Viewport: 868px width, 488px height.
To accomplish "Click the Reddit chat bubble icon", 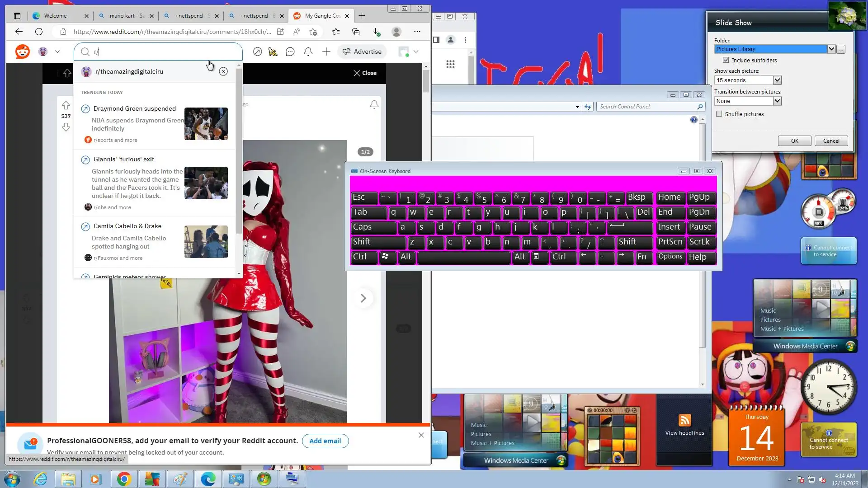I will pos(290,52).
